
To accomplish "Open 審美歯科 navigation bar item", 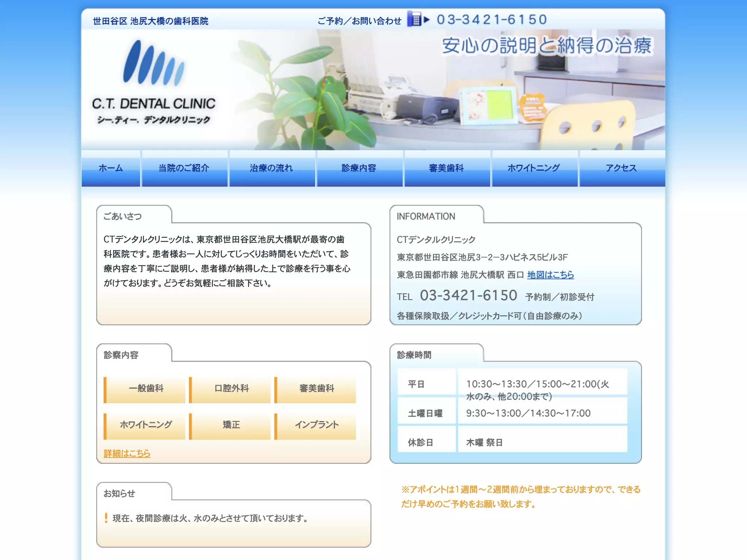I will click(x=447, y=168).
